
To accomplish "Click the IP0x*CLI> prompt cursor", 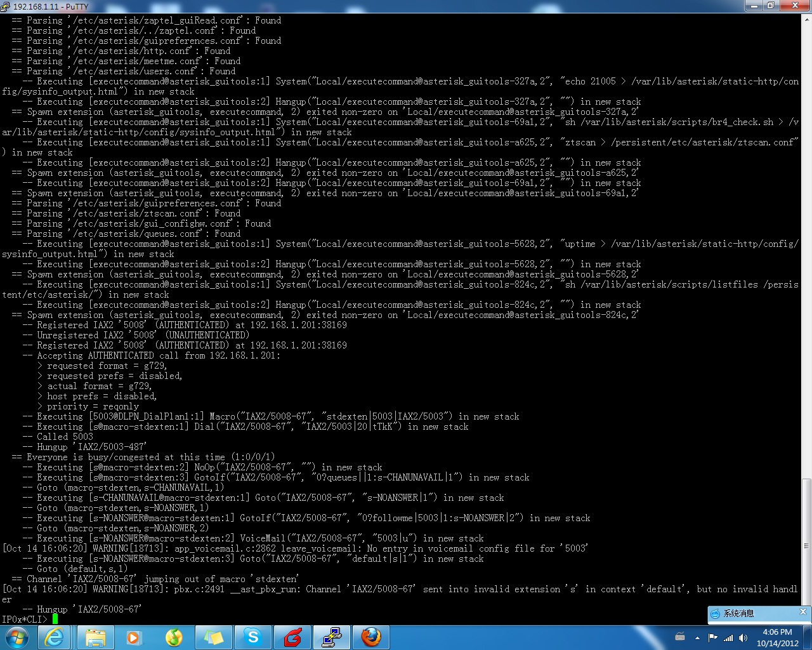I will 55,620.
